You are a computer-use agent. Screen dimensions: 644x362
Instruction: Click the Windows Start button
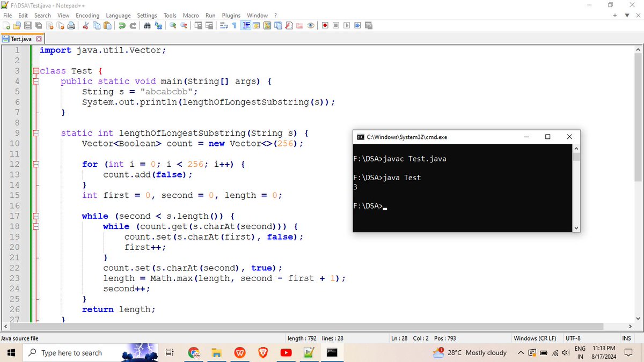click(12, 353)
